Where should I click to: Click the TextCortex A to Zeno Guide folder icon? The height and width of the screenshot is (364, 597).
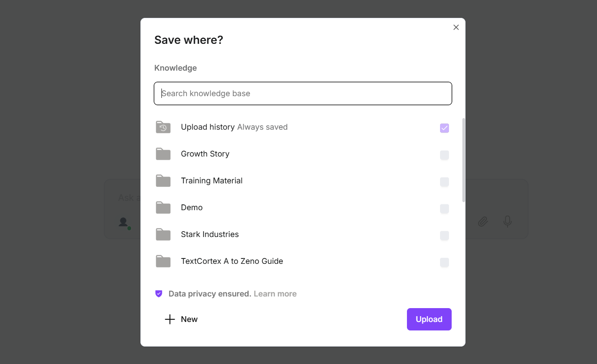tap(163, 261)
